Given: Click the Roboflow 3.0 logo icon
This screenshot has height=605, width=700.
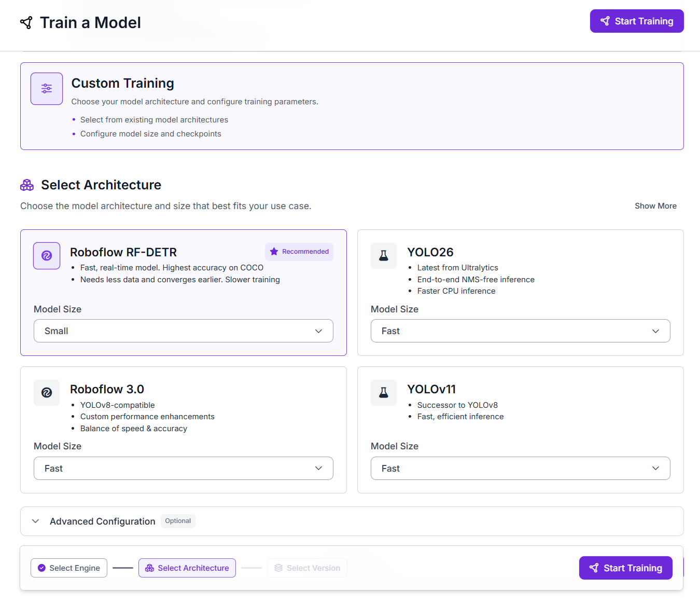Looking at the screenshot, I should [x=47, y=393].
